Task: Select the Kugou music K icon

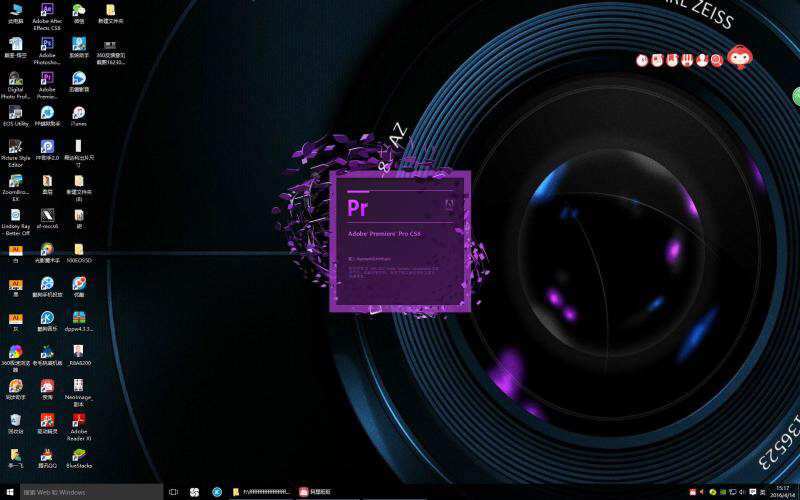Action: coord(47,321)
